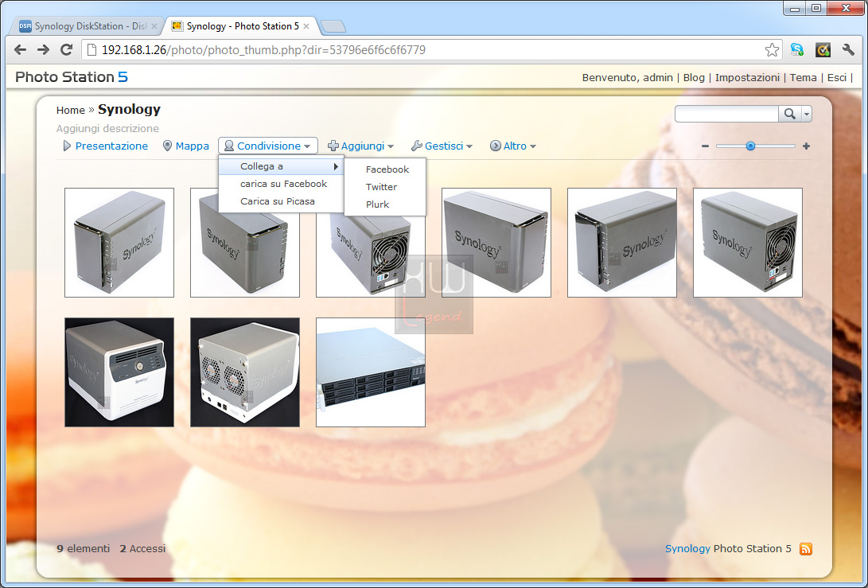The image size is (868, 588).
Task: Open the fifth thumbnail in the top row
Action: pyautogui.click(x=621, y=243)
